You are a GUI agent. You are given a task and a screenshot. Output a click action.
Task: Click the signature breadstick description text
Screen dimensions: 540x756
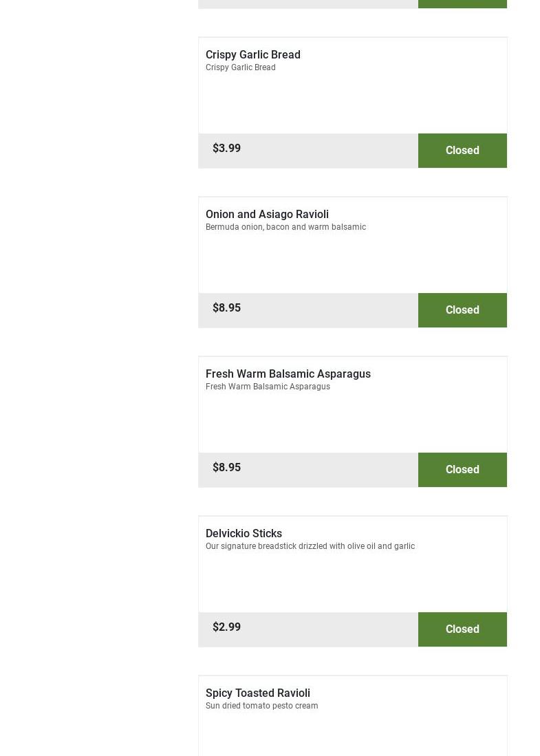pos(310,546)
